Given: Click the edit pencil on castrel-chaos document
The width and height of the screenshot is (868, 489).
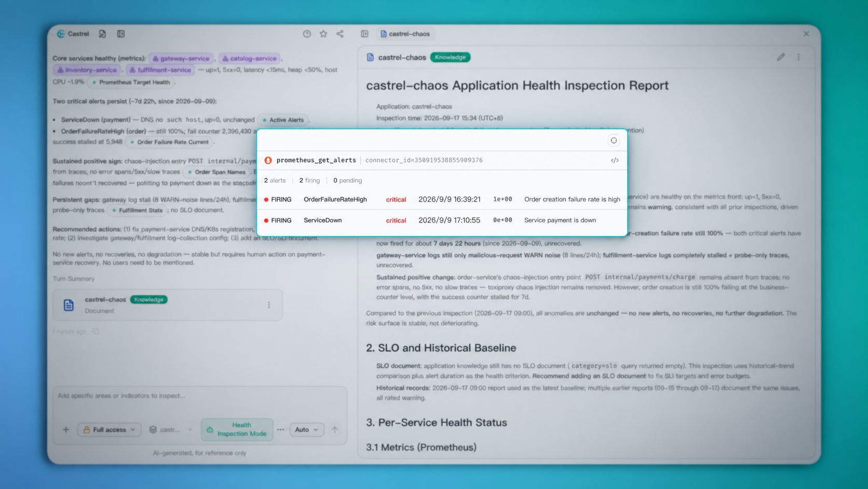Looking at the screenshot, I should 781,57.
